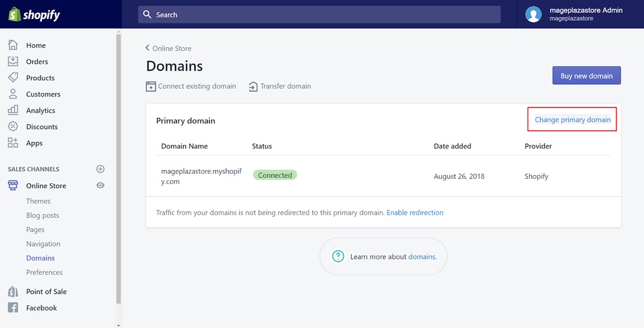Click Enable redirection link
Viewport: 644px width, 328px height.
415,213
